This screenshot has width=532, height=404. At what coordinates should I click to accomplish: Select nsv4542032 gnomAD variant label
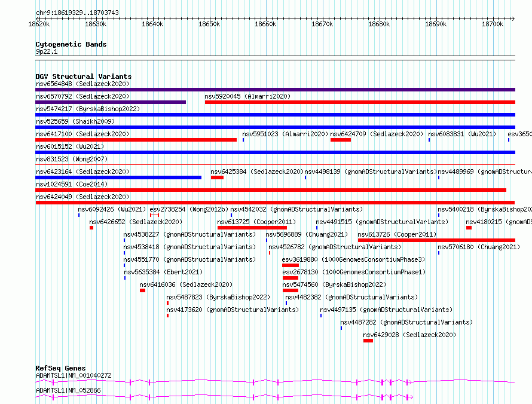click(x=296, y=209)
